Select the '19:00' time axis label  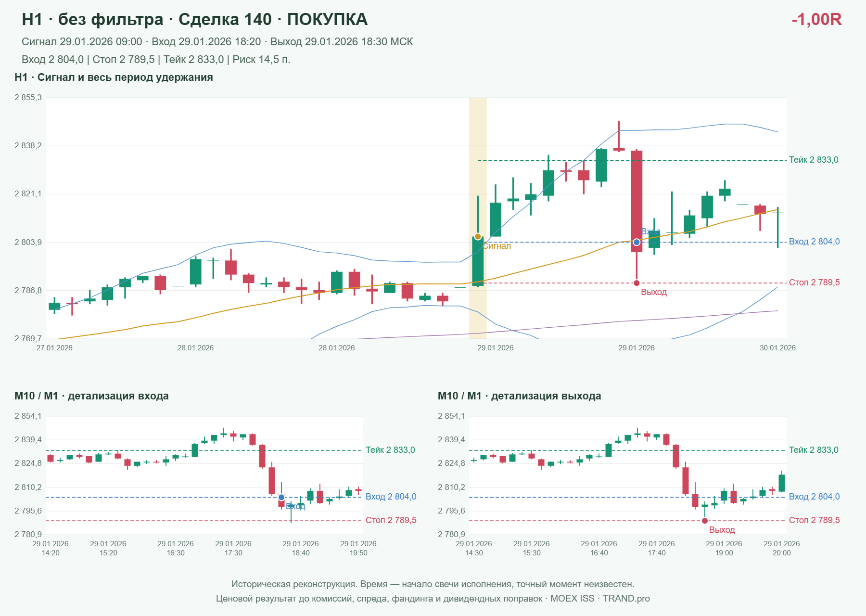[x=724, y=553]
